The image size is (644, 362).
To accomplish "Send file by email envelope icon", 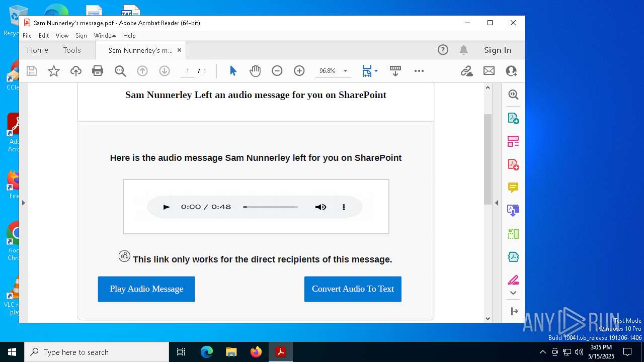I will pyautogui.click(x=489, y=71).
